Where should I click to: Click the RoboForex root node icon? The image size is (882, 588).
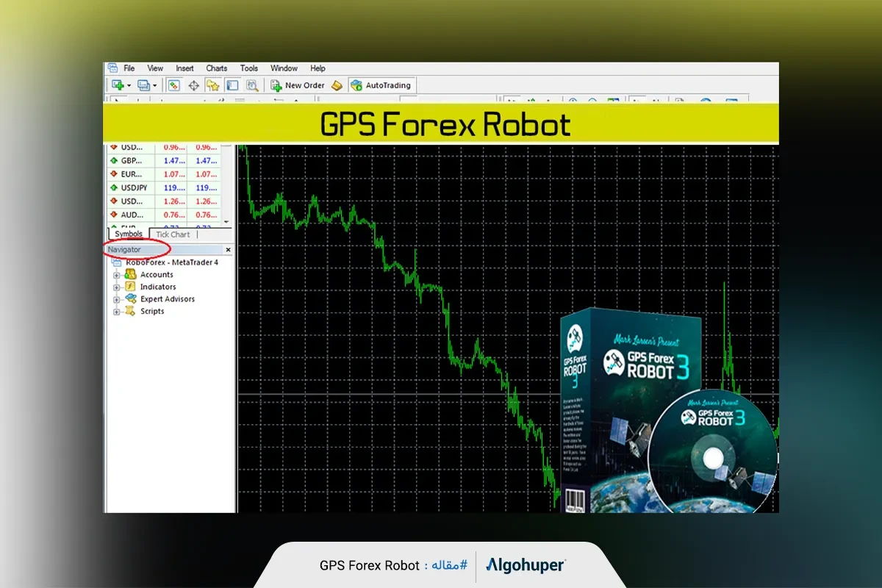tap(116, 262)
